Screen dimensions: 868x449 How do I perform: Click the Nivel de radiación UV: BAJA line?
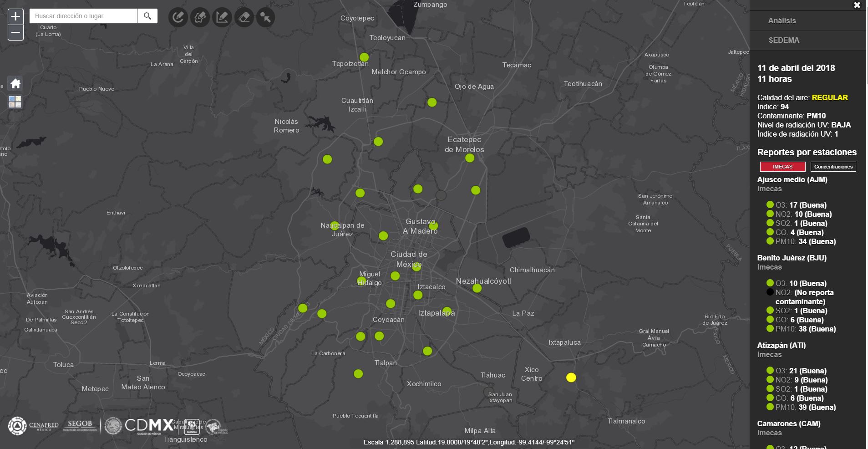(x=804, y=125)
